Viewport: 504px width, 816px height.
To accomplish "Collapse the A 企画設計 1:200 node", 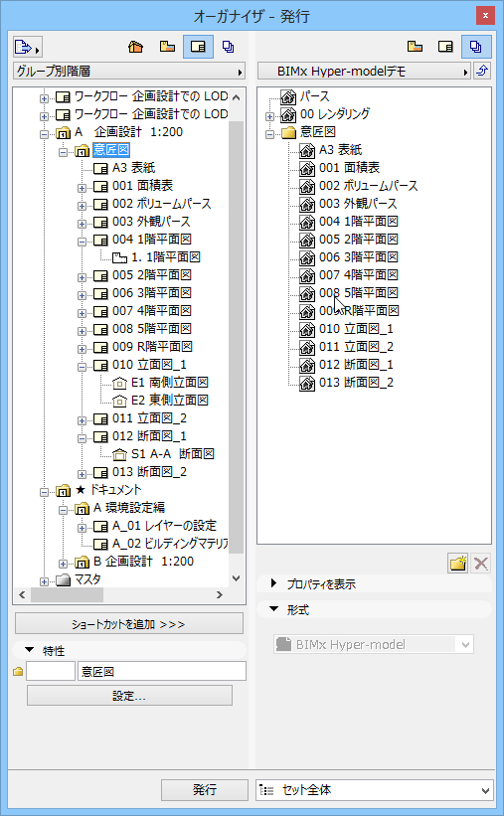I will coord(45,134).
